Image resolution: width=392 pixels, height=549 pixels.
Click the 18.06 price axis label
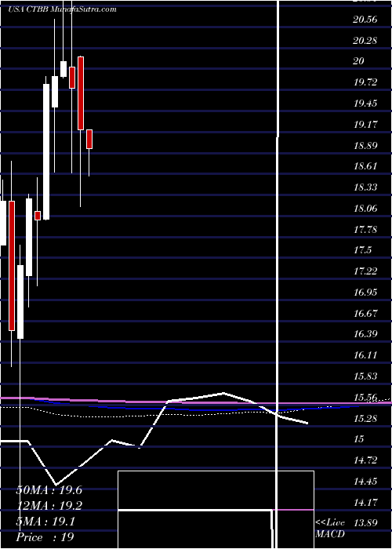click(x=365, y=209)
